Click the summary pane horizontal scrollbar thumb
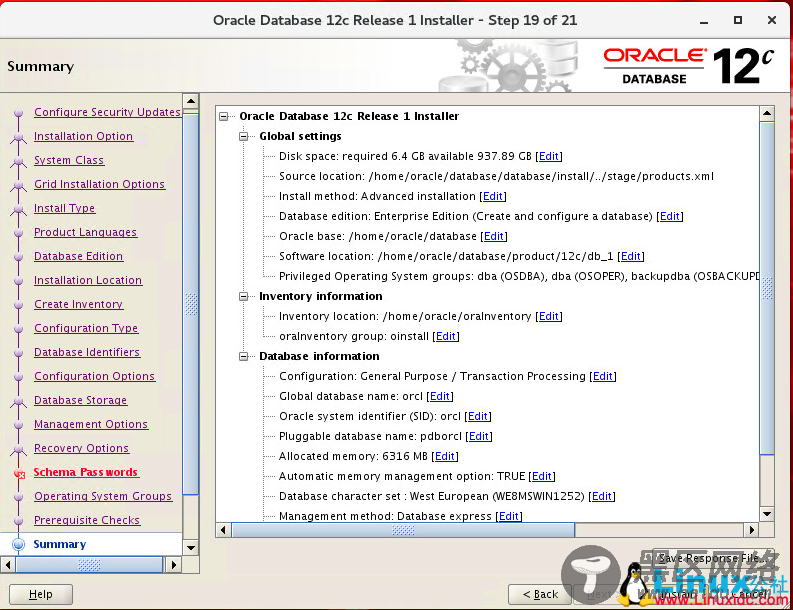 tap(403, 530)
